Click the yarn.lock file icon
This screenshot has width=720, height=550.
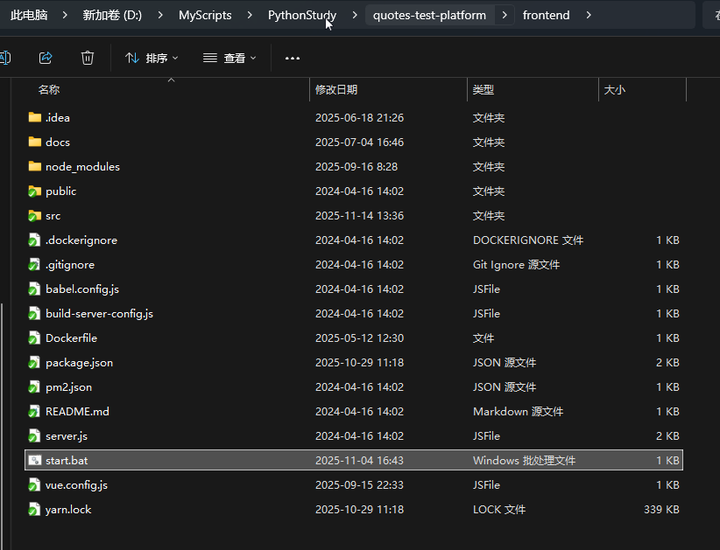tap(35, 510)
